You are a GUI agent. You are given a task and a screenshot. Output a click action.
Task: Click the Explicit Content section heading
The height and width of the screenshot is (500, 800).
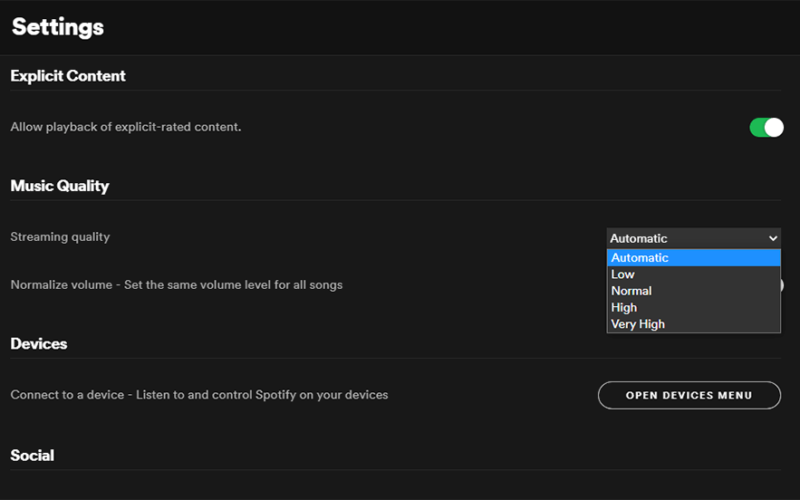coord(68,76)
